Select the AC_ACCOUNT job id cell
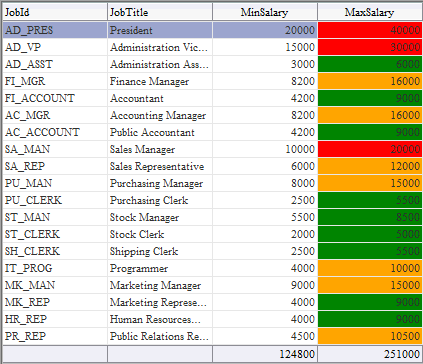 click(55, 132)
